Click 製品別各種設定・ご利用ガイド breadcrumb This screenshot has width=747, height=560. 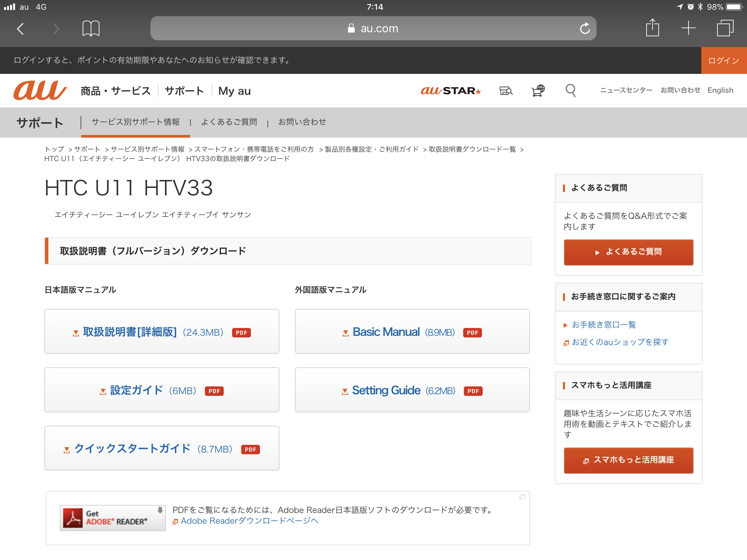371,149
